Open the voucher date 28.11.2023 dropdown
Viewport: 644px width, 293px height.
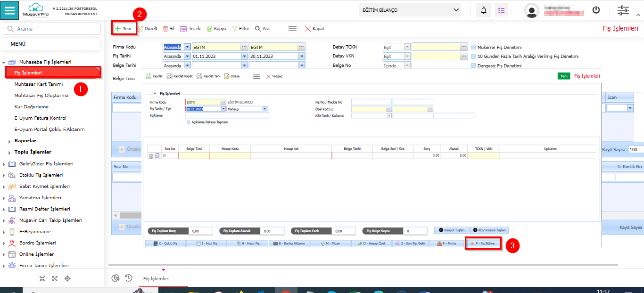[x=223, y=109]
